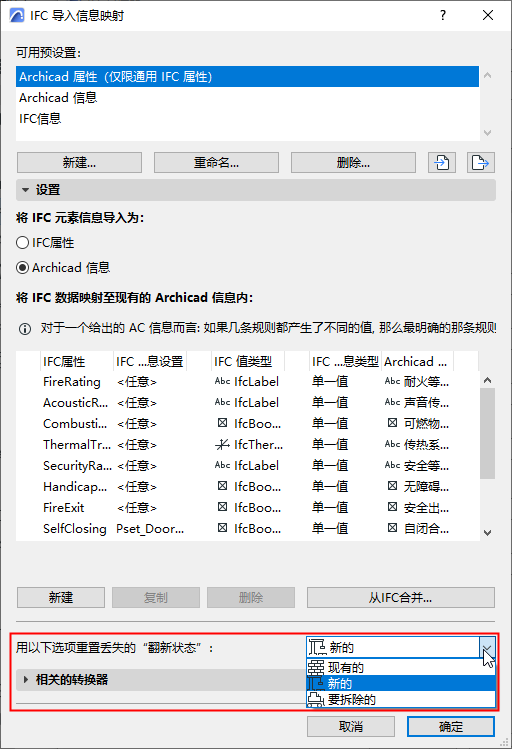Choose 新的 highlighted dropdown option
This screenshot has height=749, width=512.
click(401, 684)
